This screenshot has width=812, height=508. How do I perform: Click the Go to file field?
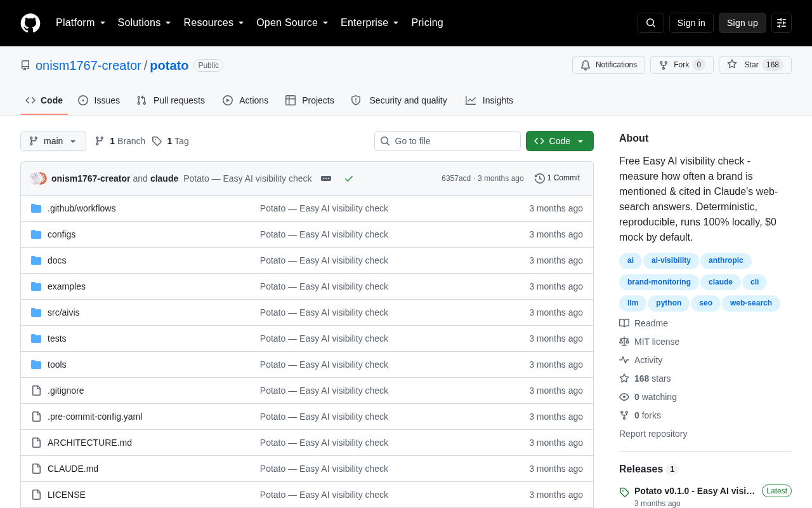(x=447, y=141)
